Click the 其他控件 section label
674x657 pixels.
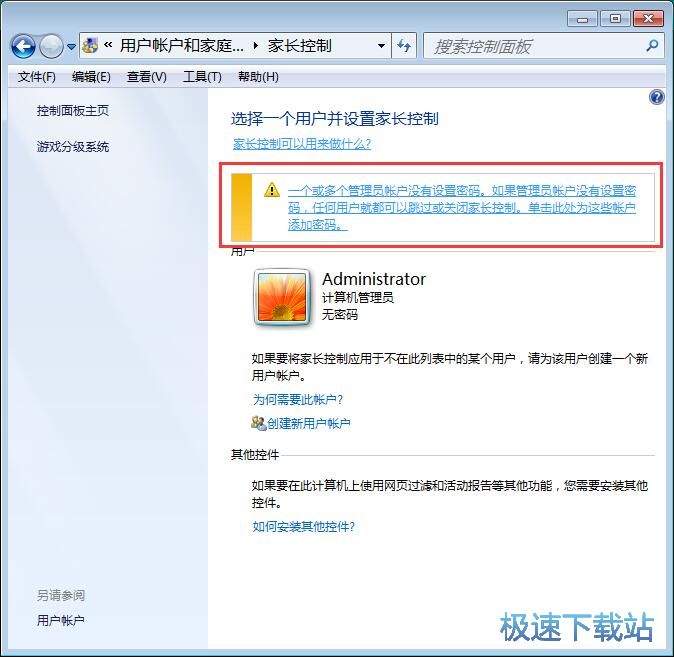[254, 454]
